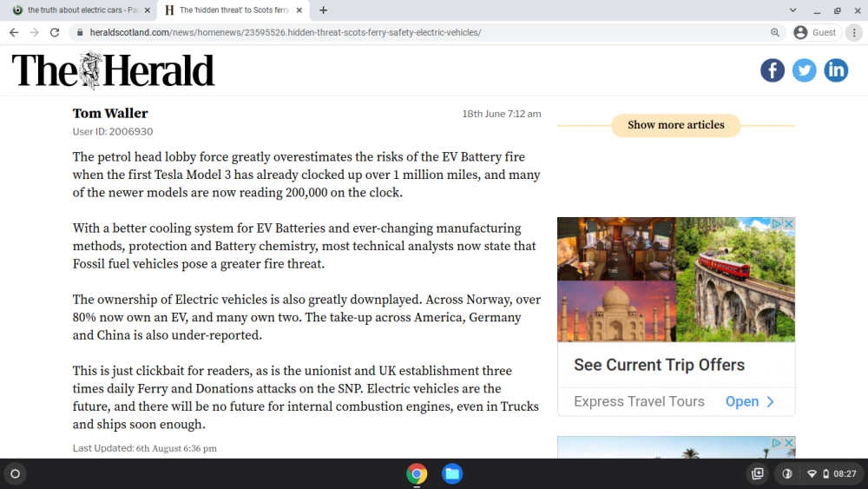Click the 'User ID: 2006930' text
868x489 pixels.
click(113, 132)
